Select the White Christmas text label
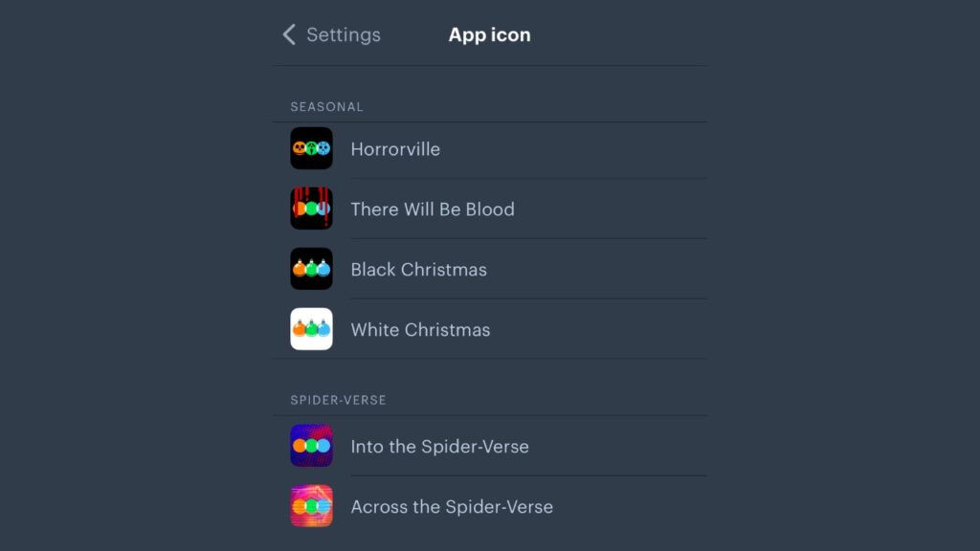This screenshot has width=980, height=551. tap(420, 330)
